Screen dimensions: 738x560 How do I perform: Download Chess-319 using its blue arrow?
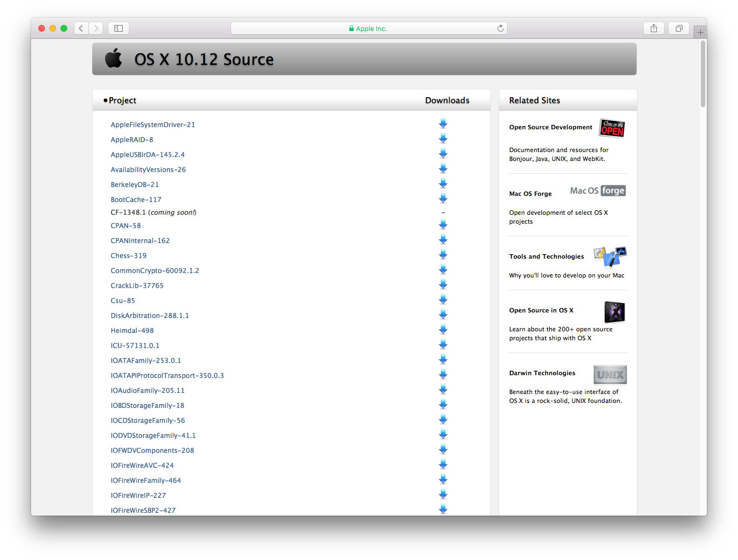tap(443, 254)
